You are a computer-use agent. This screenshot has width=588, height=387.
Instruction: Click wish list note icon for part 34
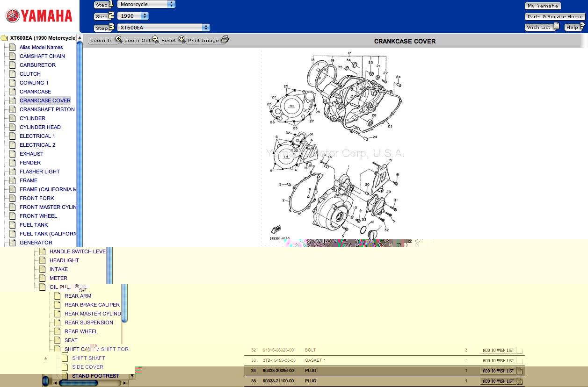point(519,371)
